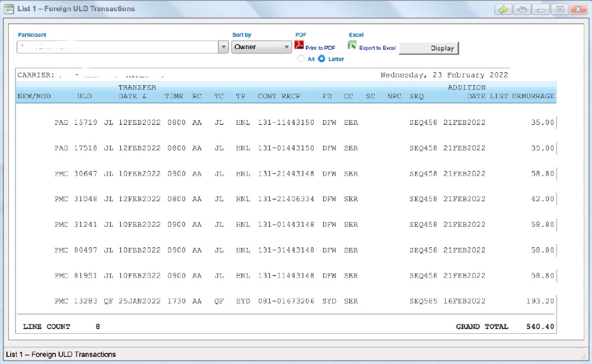Click the green star icon in title bar

coord(503,9)
